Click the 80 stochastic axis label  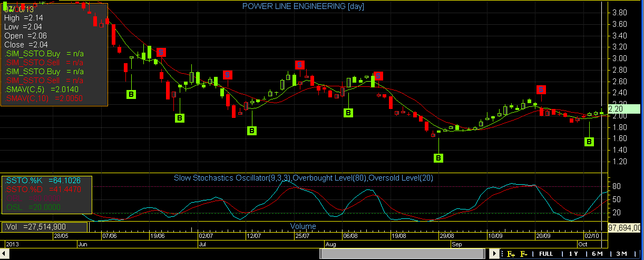(616, 186)
